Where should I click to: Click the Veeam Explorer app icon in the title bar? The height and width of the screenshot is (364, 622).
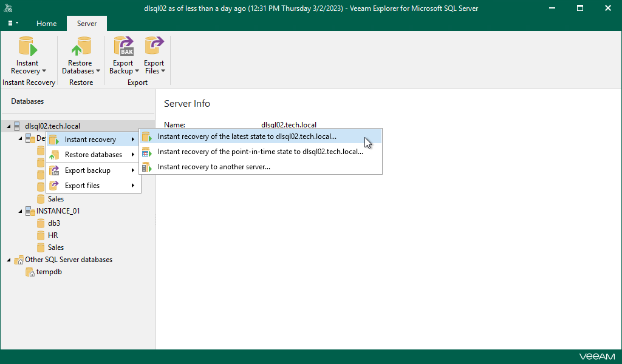(x=9, y=8)
